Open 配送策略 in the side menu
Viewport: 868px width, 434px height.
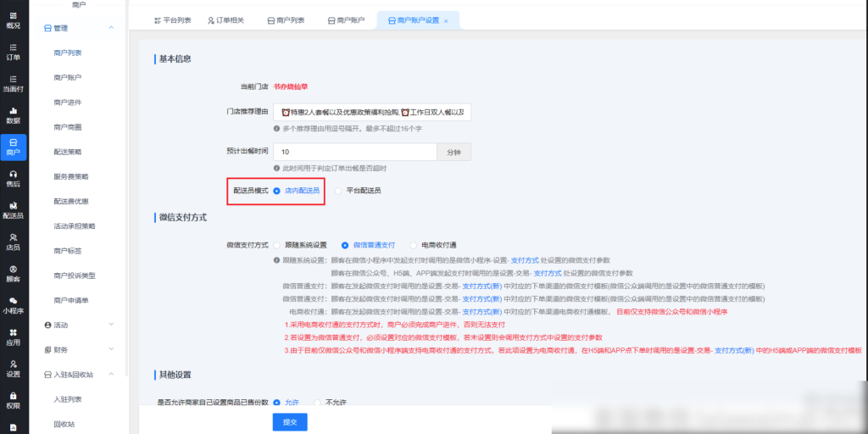click(68, 152)
